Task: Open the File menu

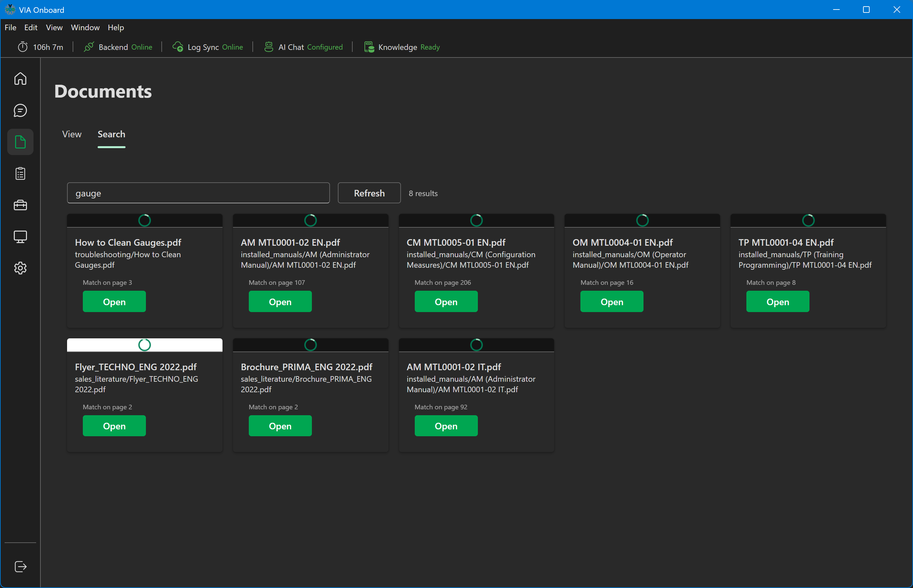Action: point(10,28)
